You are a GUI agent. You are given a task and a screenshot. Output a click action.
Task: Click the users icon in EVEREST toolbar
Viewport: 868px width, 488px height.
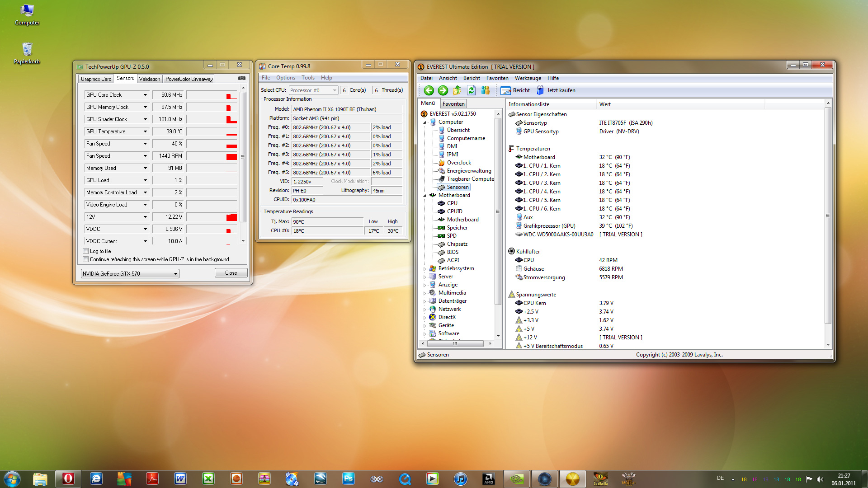point(485,90)
